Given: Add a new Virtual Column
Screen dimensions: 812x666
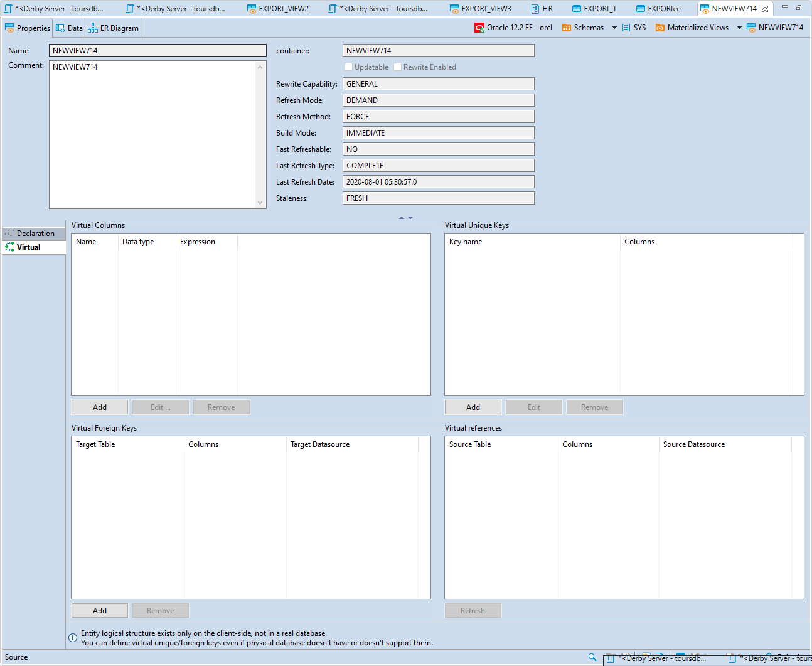Looking at the screenshot, I should 99,407.
